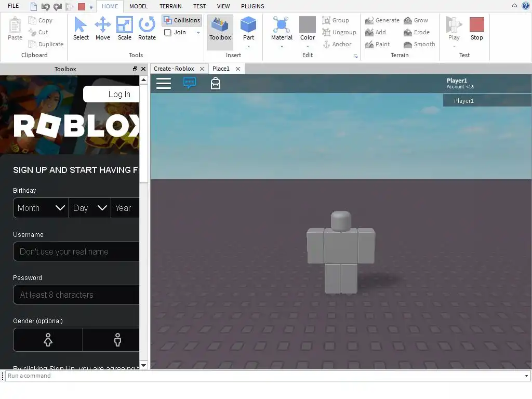
Task: Choose the Scale tool
Action: click(125, 29)
